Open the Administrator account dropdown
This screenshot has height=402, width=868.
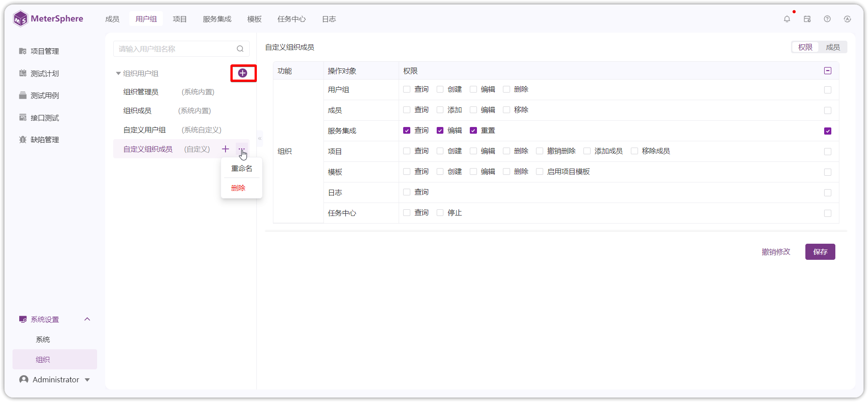[55, 380]
